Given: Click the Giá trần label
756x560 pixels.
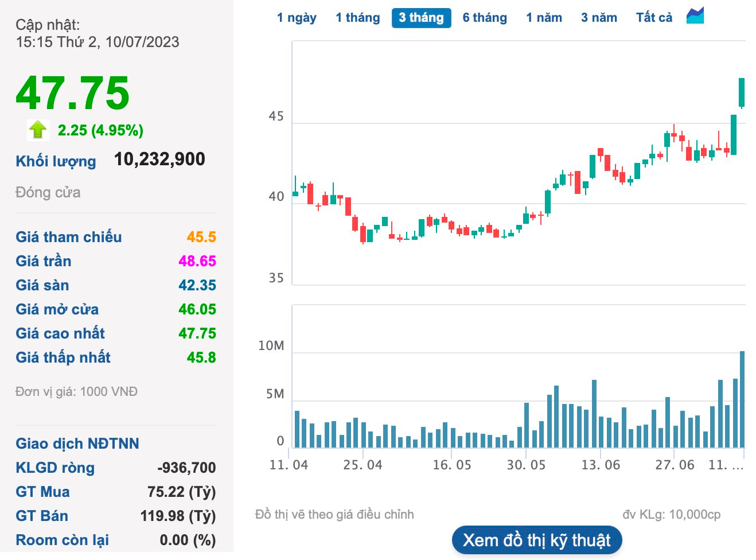Looking at the screenshot, I should pos(44,261).
